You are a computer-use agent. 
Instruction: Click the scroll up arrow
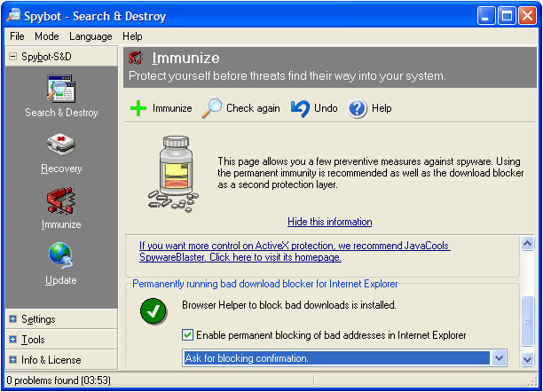click(x=527, y=243)
